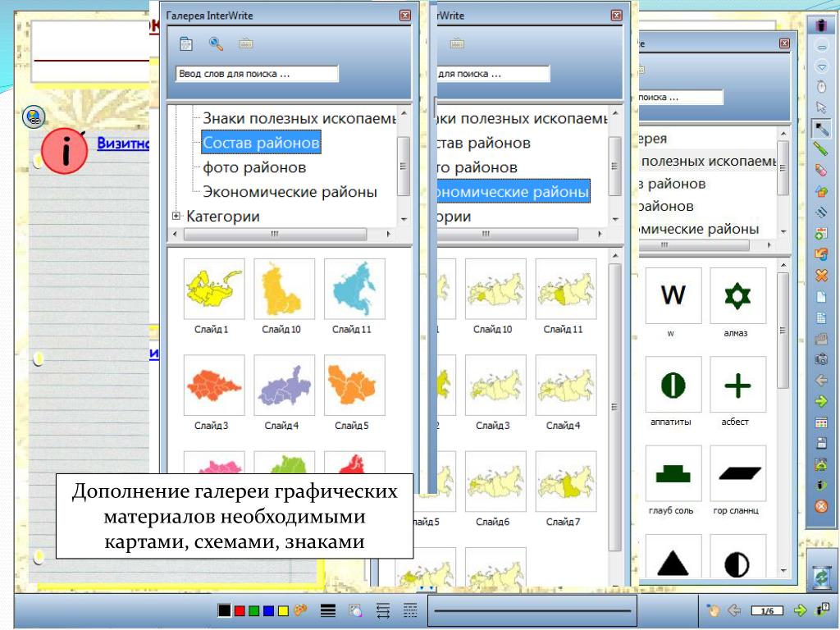Open orange Слайд 5 thumbnail

click(x=354, y=386)
